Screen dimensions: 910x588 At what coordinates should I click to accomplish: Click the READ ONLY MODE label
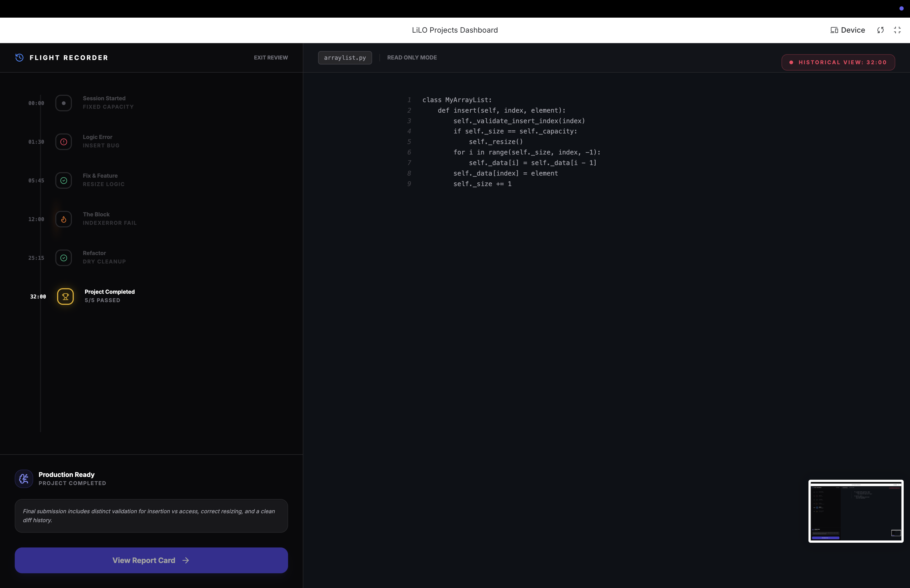412,58
